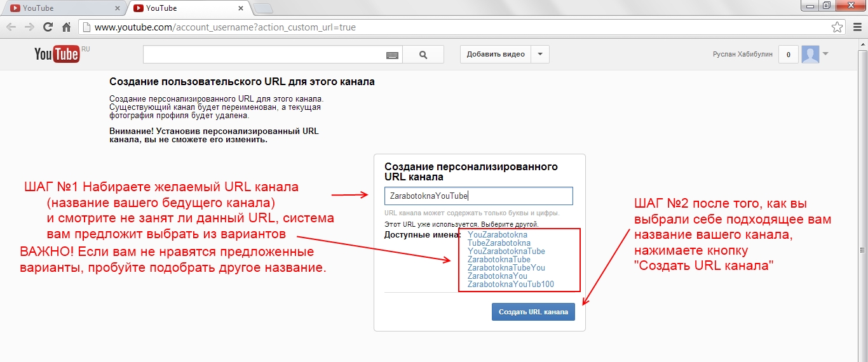
Task: Click the dialog title Создание персонализированного URL канала
Action: click(471, 172)
